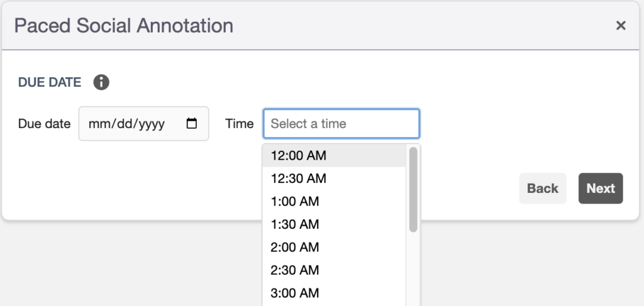Click the Due date field label
The width and height of the screenshot is (644, 306).
coord(45,123)
